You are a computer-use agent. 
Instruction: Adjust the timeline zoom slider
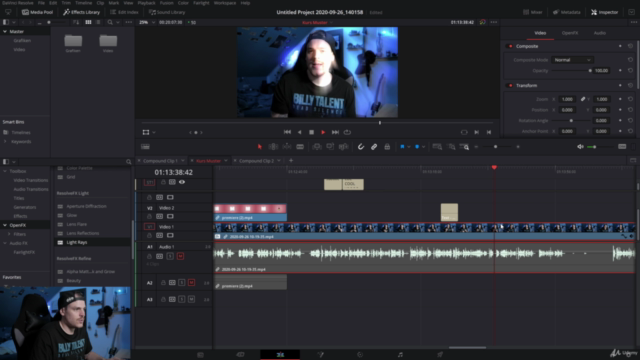tap(496, 147)
